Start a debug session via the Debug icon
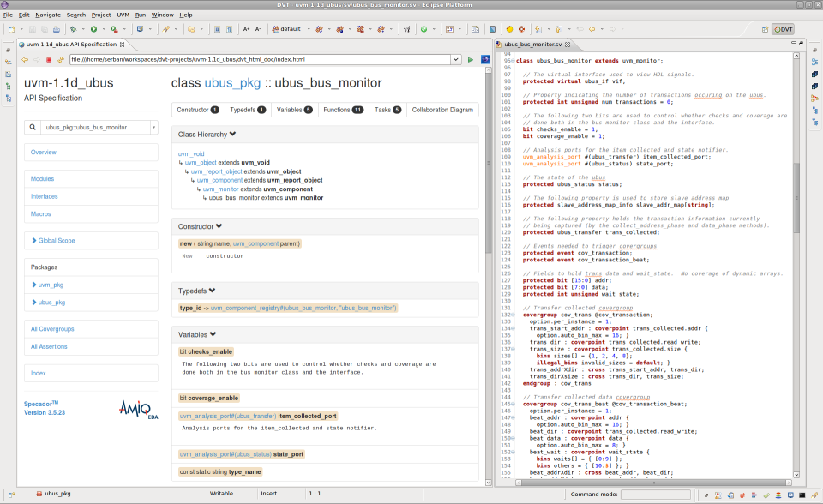The image size is (823, 504). (73, 29)
